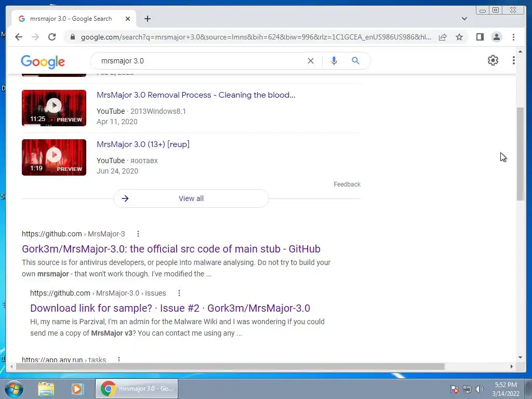Open options for github issues result
The height and width of the screenshot is (399, 532).
179,293
